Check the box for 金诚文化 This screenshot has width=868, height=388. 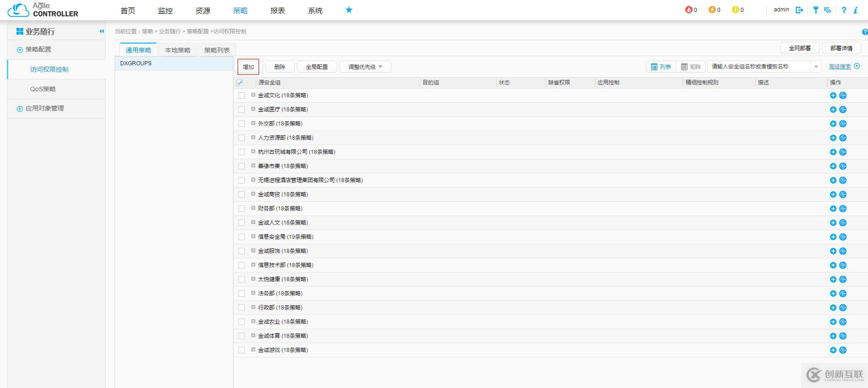tap(242, 95)
